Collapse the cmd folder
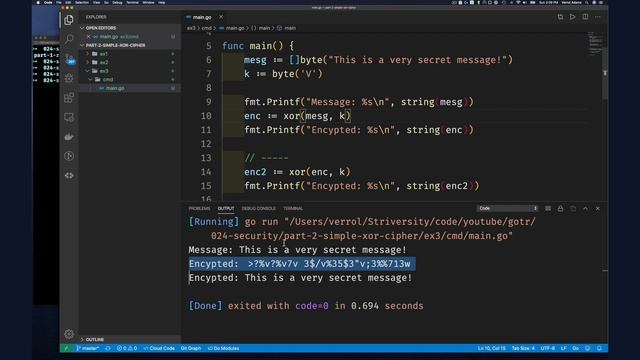 click(x=130, y=79)
